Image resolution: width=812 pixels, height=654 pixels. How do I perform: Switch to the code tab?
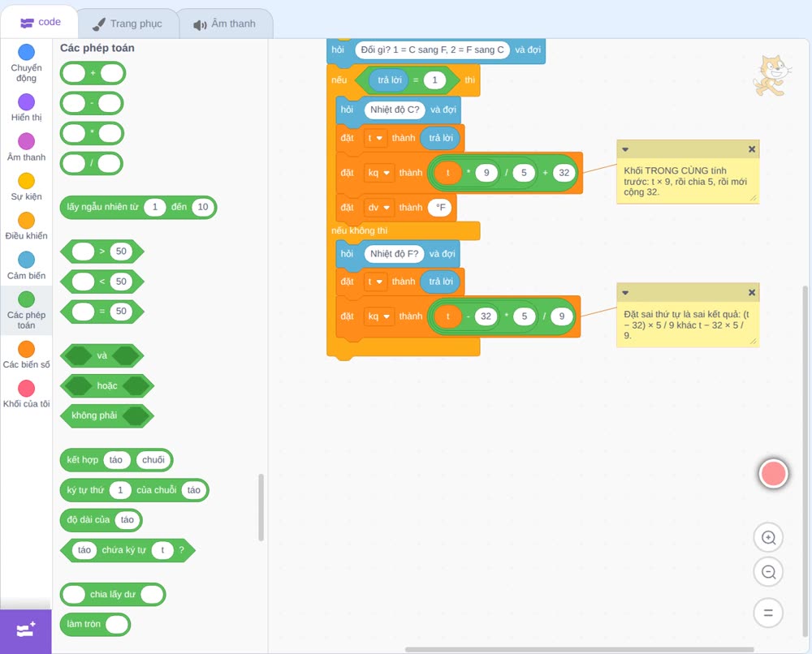pyautogui.click(x=41, y=22)
